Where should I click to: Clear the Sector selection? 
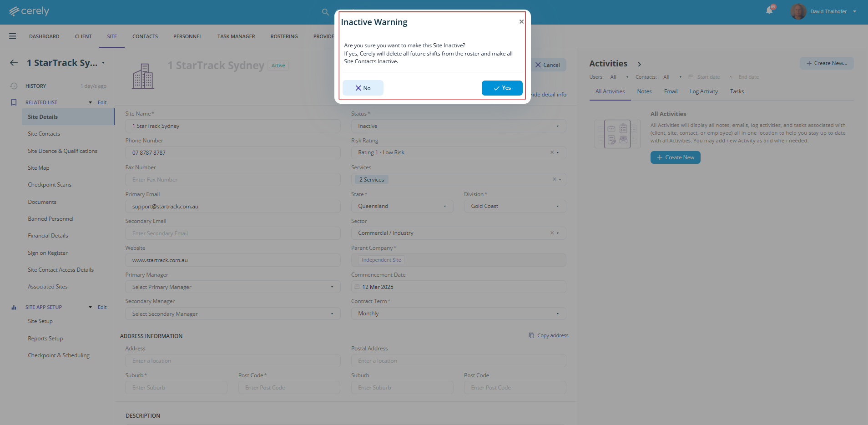[x=552, y=233]
